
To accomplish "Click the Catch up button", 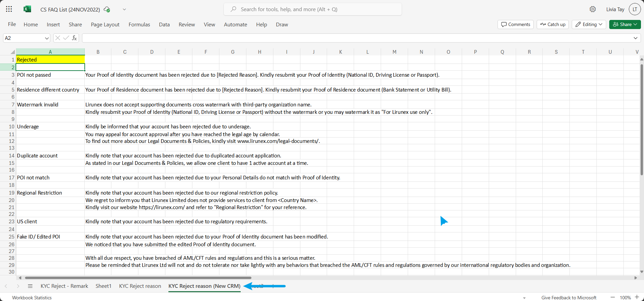I will click(553, 24).
